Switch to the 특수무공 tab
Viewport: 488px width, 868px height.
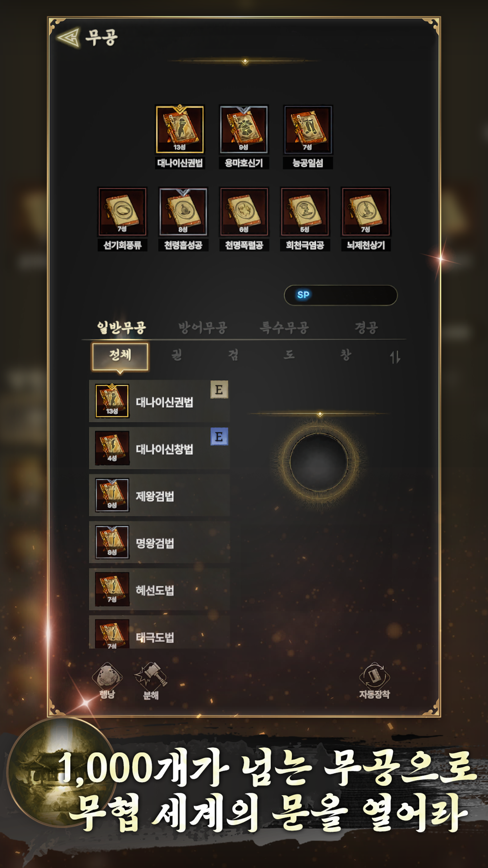[x=284, y=327]
